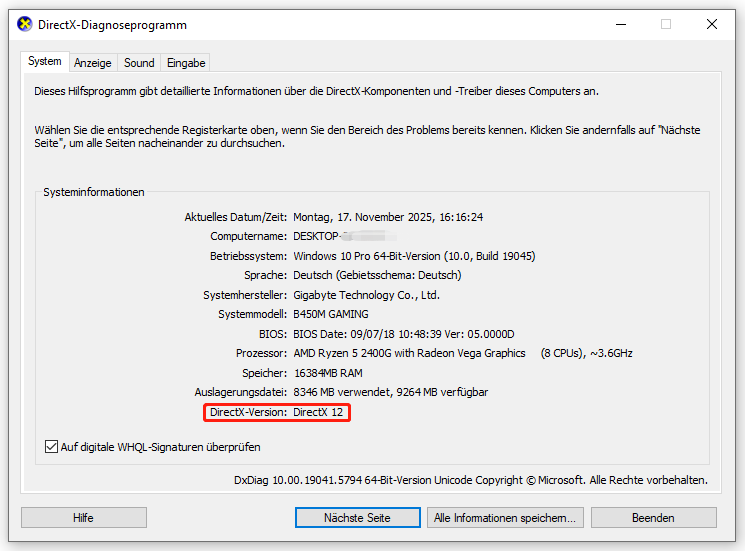Image resolution: width=745 pixels, height=551 pixels.
Task: Close the DirectX-Diagnoseprogramm window
Action: [x=711, y=24]
